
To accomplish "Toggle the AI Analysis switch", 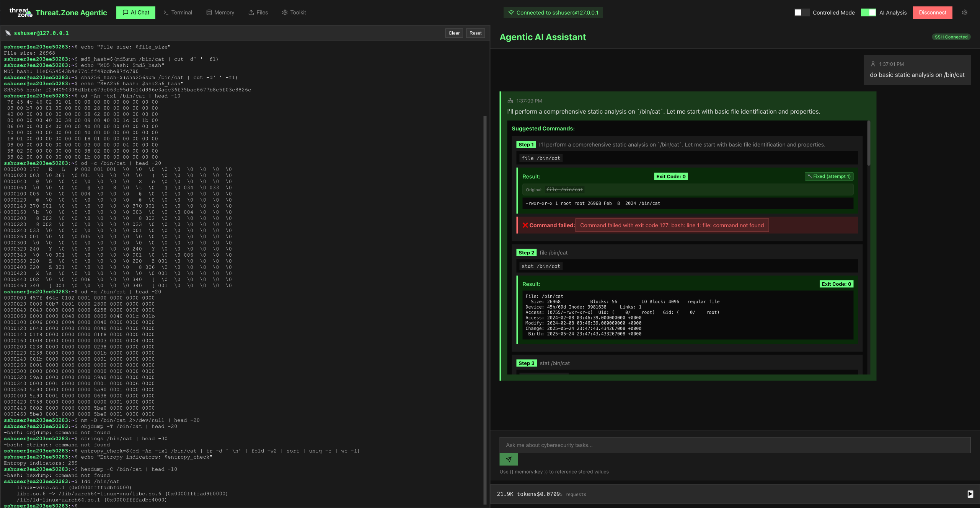I will click(868, 13).
